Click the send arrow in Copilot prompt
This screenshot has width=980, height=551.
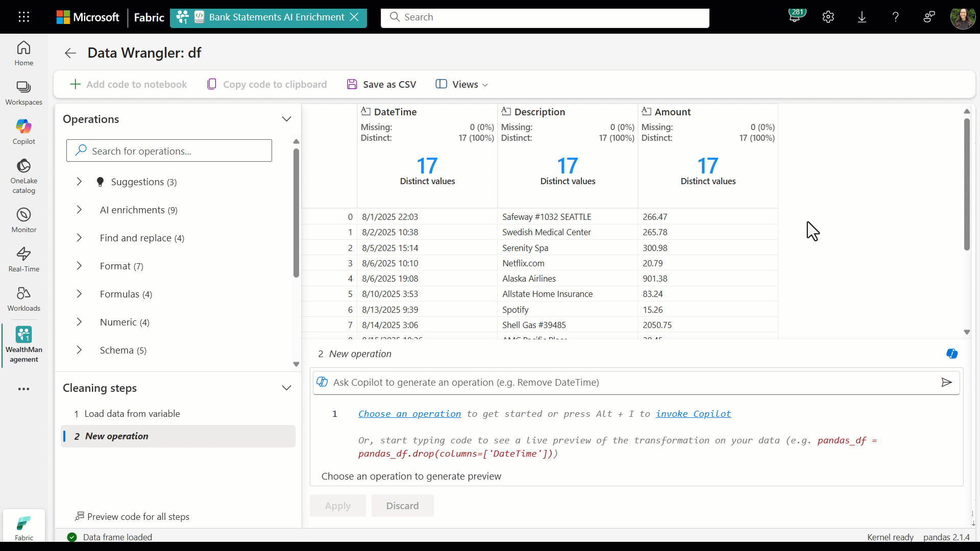coord(946,383)
